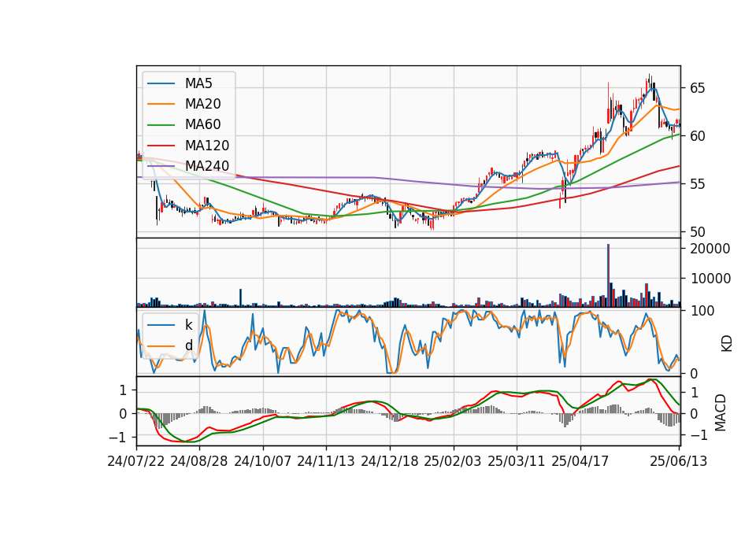
Task: Click the 24/10/07 date axis label
Action: pos(263,462)
